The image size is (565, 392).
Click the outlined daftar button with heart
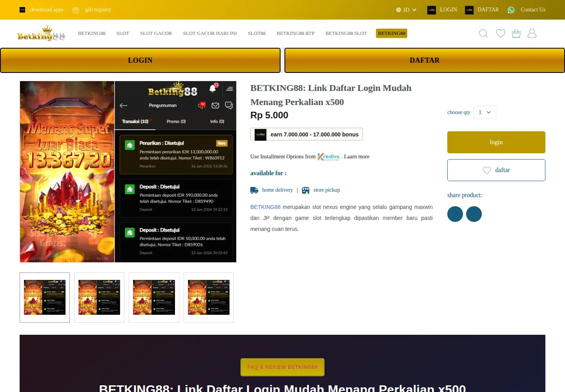[x=496, y=170]
